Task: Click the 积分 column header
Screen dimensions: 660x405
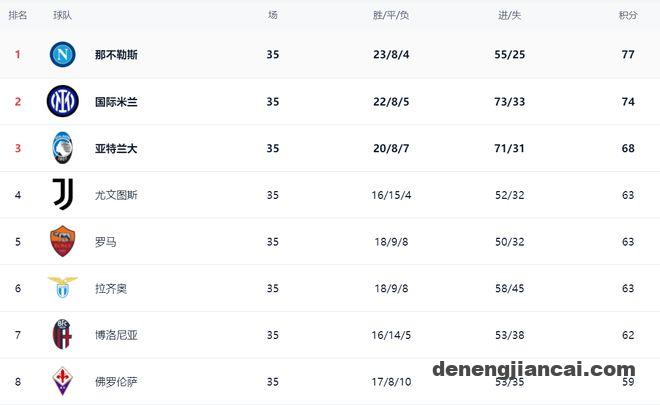Action: pyautogui.click(x=628, y=15)
